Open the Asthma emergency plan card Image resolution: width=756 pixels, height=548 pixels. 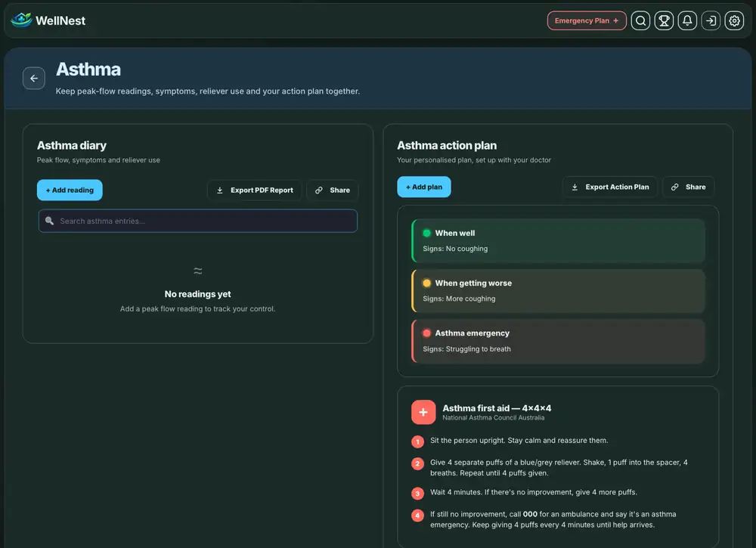pos(559,341)
